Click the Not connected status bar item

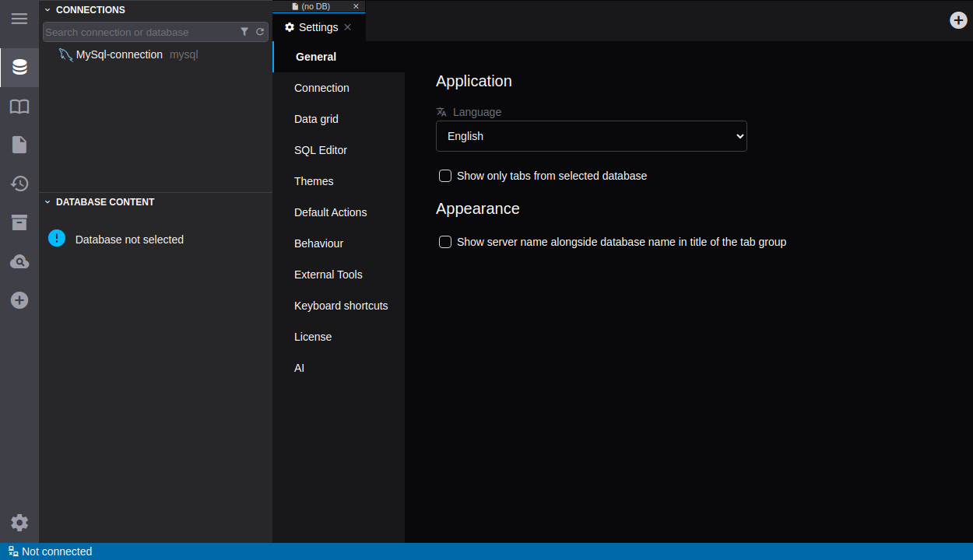50,551
